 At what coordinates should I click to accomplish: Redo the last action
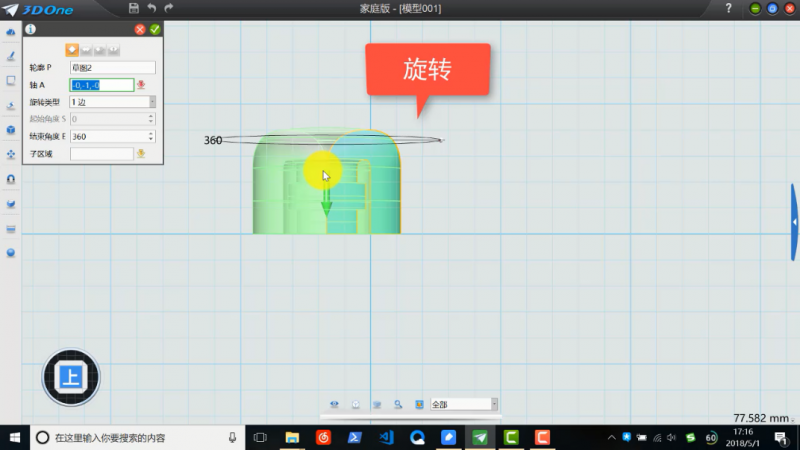pyautogui.click(x=169, y=8)
